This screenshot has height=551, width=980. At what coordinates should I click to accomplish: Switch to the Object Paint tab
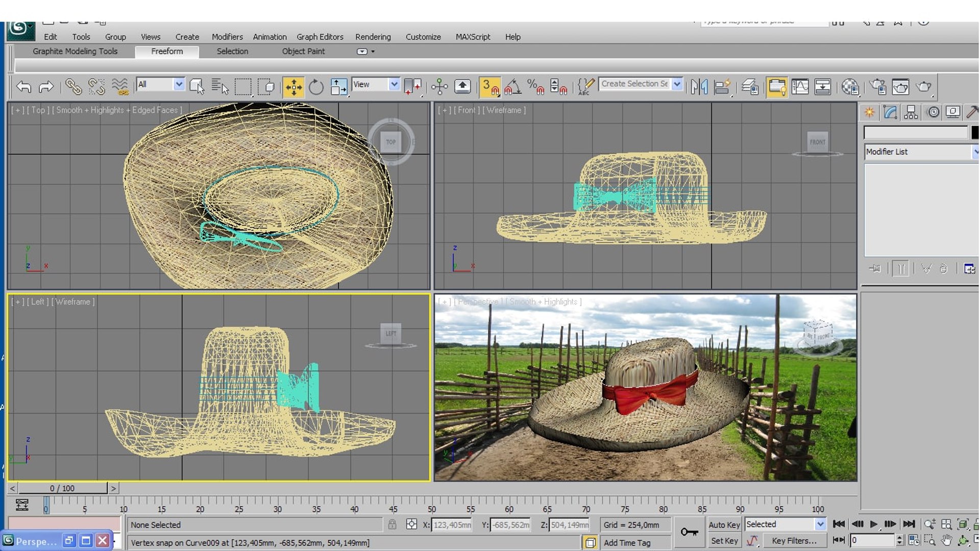click(303, 51)
